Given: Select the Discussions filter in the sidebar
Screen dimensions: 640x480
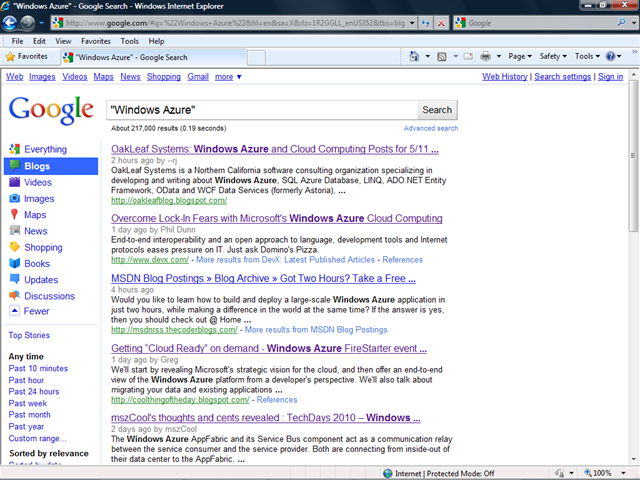Looking at the screenshot, I should point(49,296).
